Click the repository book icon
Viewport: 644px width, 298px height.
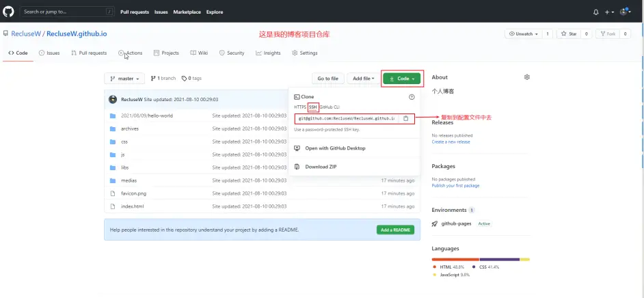(5, 33)
